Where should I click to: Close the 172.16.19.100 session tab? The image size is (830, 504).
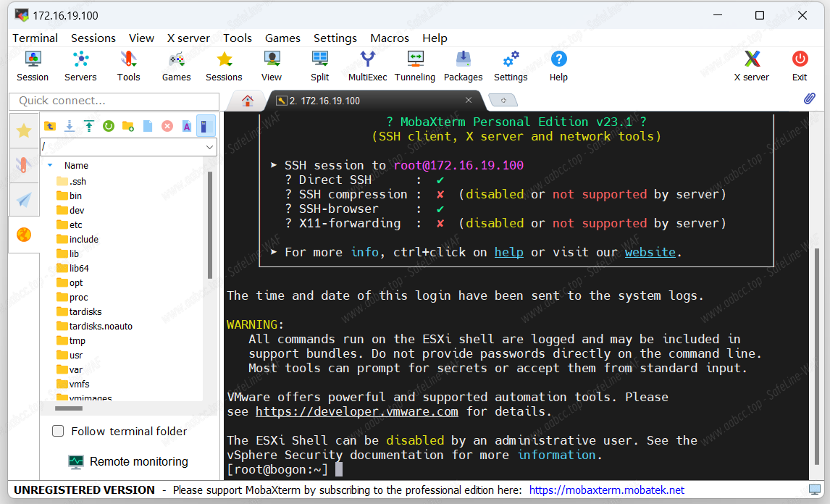pos(469,100)
